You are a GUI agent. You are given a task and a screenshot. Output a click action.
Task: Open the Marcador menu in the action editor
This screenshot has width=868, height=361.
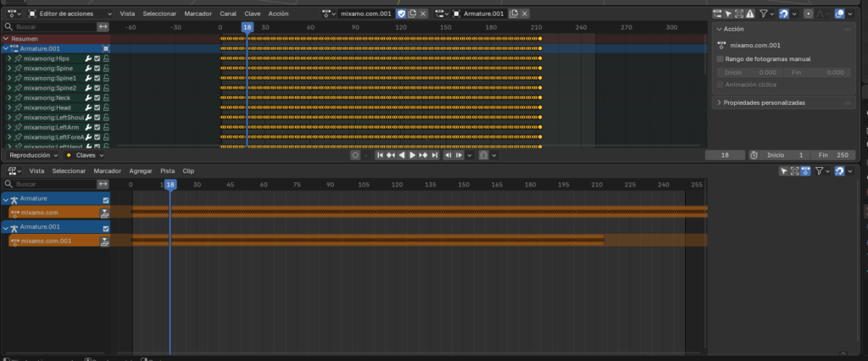point(198,14)
